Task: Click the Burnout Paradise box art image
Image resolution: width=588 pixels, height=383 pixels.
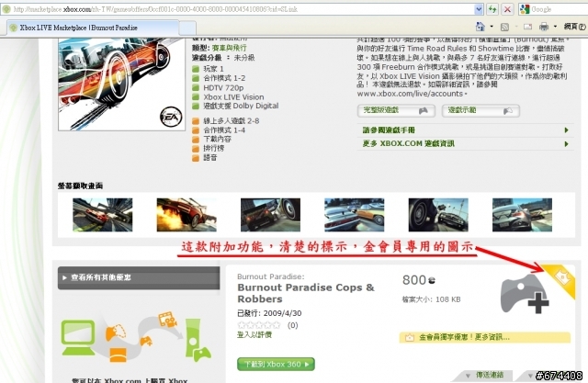Action: 121,84
